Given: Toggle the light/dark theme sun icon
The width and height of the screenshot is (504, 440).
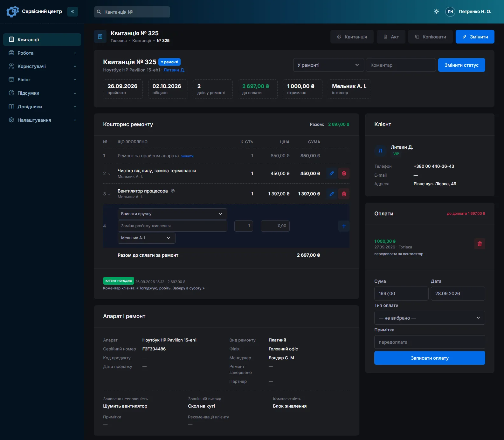Looking at the screenshot, I should [436, 11].
